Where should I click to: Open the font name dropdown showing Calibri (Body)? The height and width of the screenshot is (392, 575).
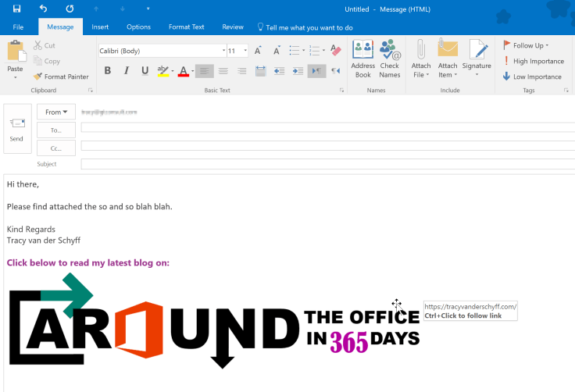161,51
